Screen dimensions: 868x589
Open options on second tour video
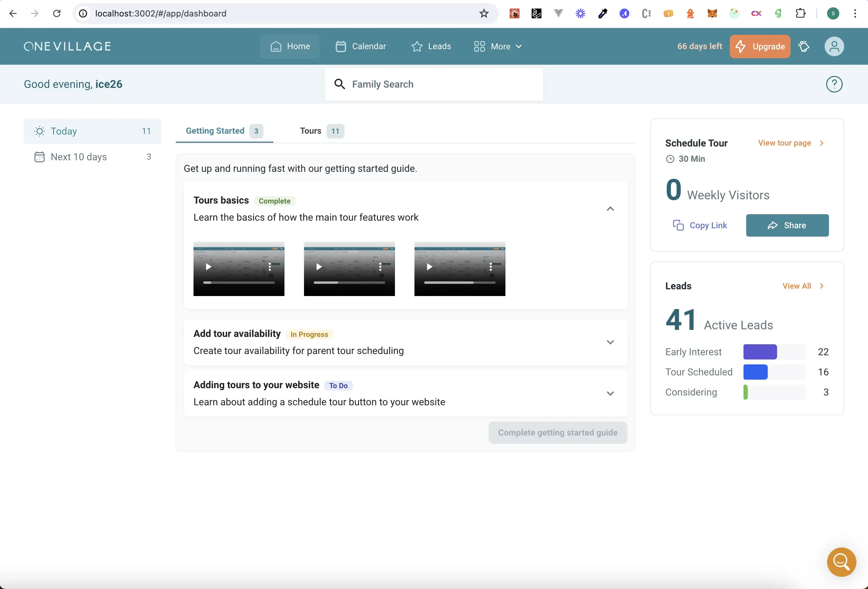click(x=380, y=267)
